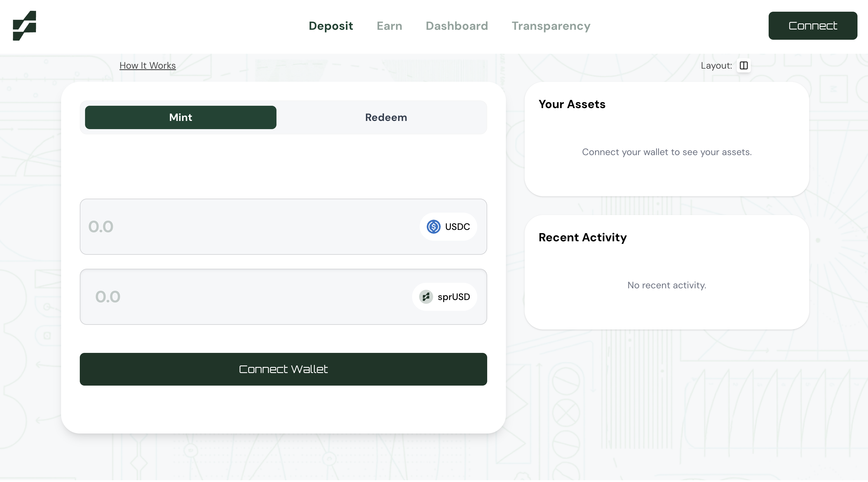Click the Connect Wallet button
This screenshot has width=868, height=482.
[283, 369]
